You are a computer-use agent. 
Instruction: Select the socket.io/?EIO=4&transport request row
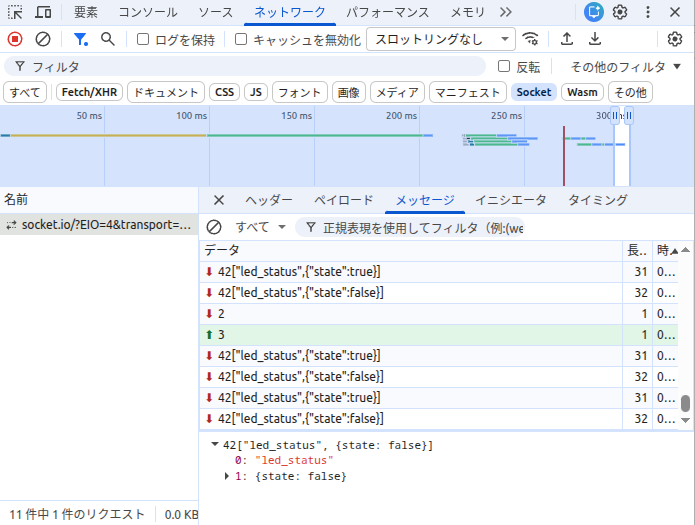(x=99, y=225)
